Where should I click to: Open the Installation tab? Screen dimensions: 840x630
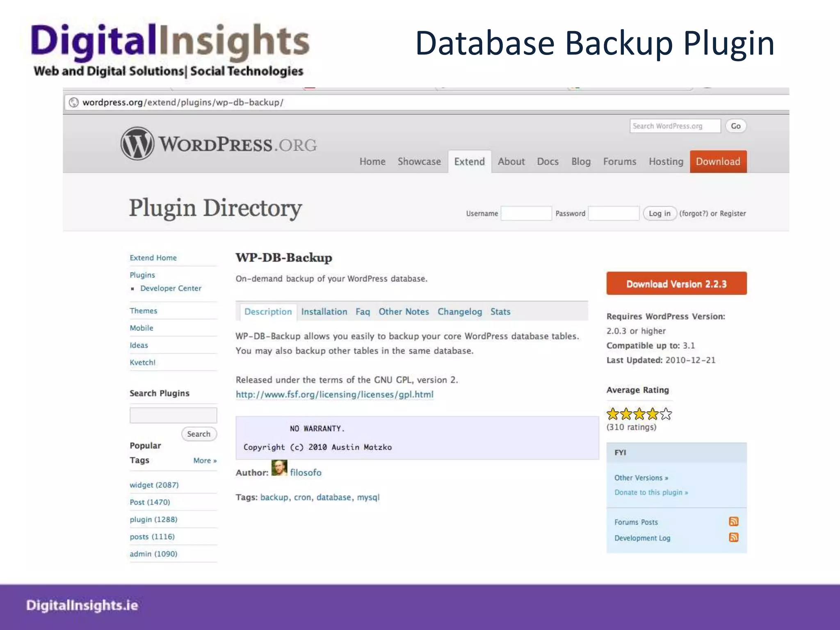pos(324,312)
